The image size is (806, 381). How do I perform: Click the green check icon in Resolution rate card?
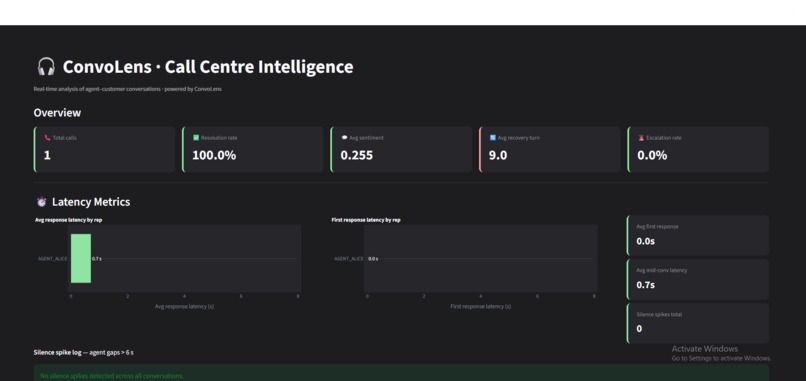196,138
